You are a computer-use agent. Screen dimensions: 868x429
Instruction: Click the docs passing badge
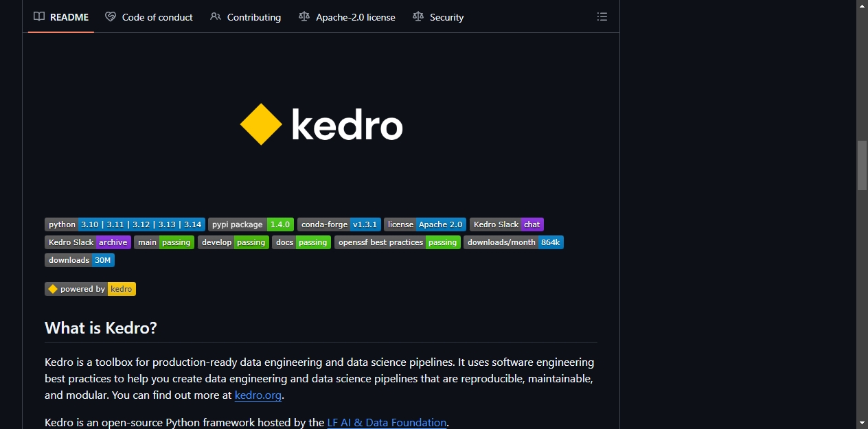(301, 242)
